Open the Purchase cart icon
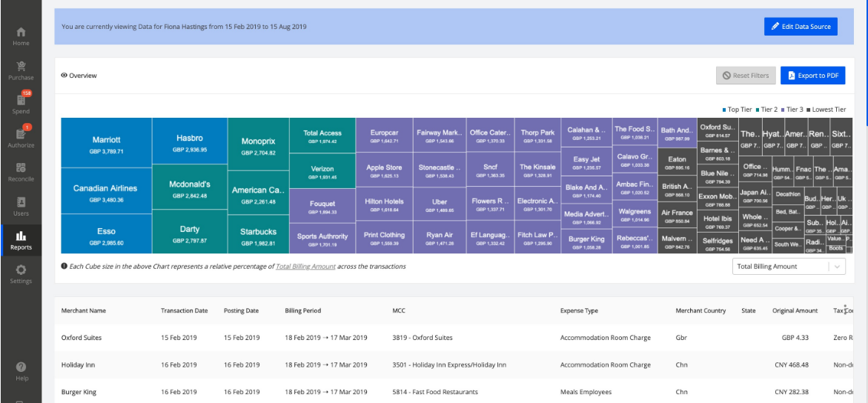Image resolution: width=868 pixels, height=403 pixels. (x=21, y=67)
